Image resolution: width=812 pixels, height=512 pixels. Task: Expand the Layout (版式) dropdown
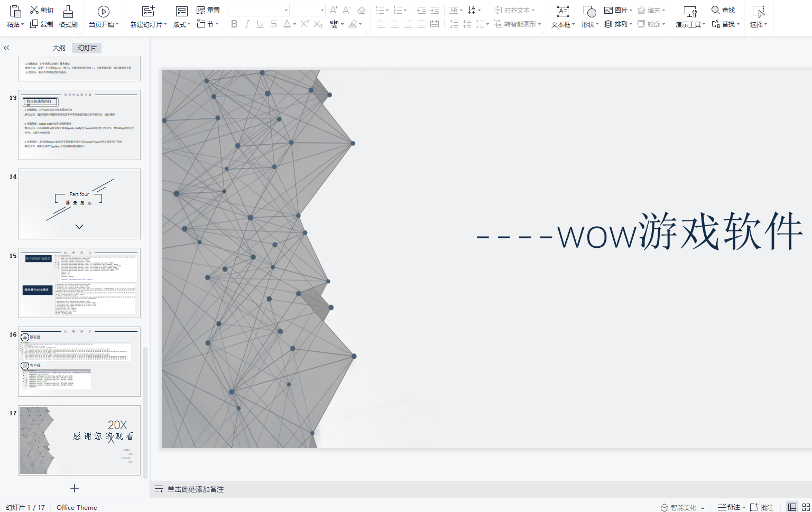click(x=189, y=24)
